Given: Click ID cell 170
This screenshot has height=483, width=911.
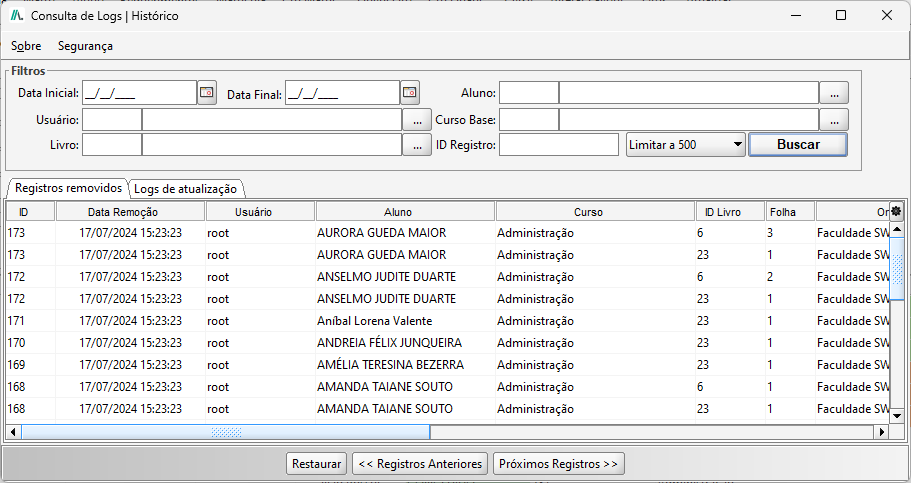Looking at the screenshot, I should [31, 343].
